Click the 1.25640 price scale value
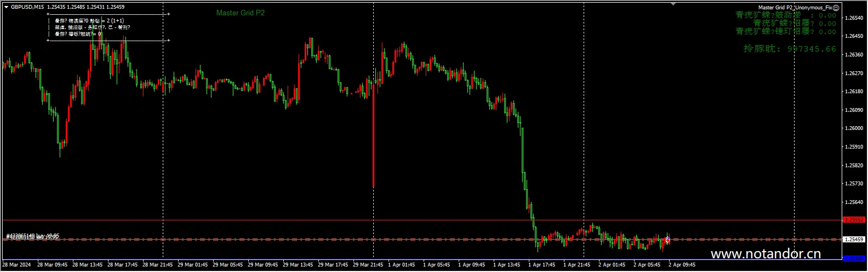Screen dimensions: 868x272 point(854,202)
